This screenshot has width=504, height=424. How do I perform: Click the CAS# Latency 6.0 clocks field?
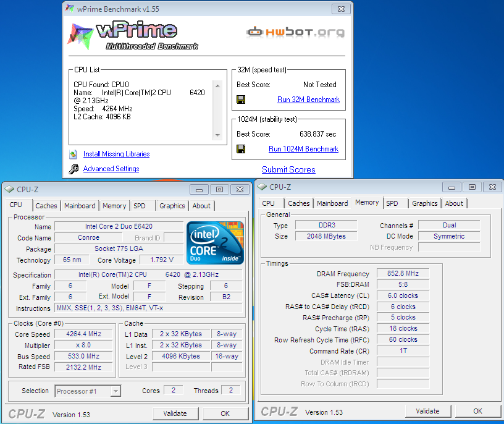tap(403, 295)
